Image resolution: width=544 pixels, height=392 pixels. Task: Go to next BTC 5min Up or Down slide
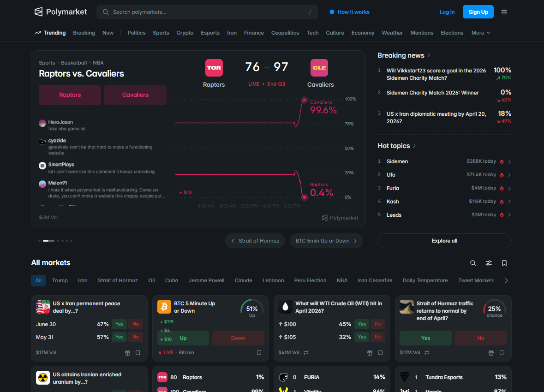click(326, 241)
